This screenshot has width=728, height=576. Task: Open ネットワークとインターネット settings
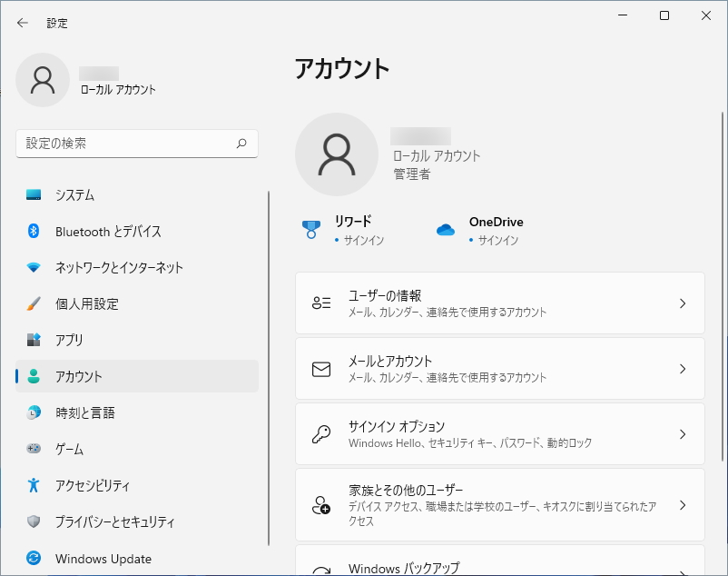(137, 267)
